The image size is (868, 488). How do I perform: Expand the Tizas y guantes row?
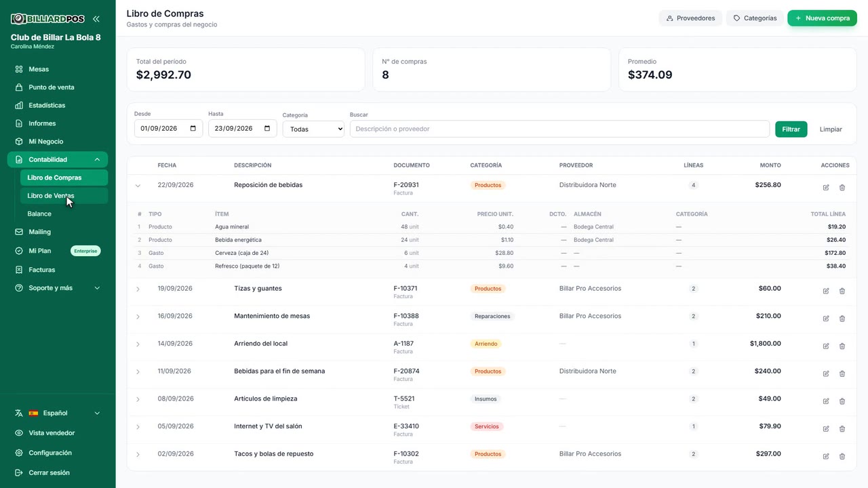pyautogui.click(x=138, y=289)
